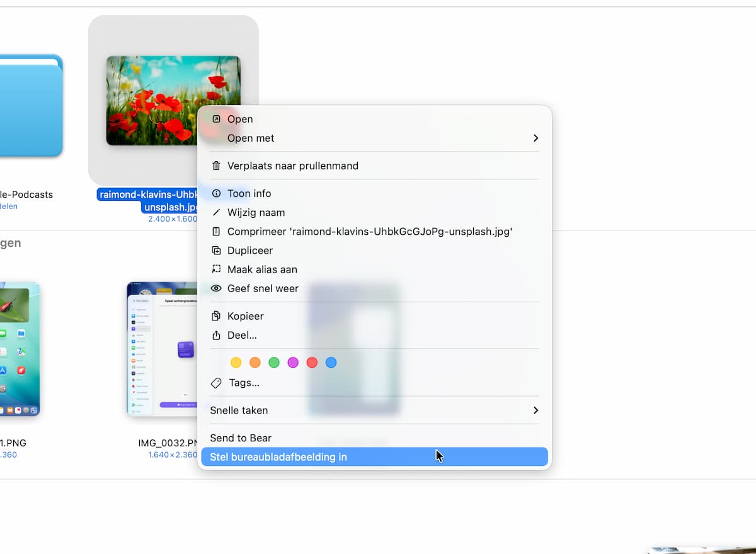The image size is (756, 554).
Task: Apply the orange tag color
Action: 255,363
